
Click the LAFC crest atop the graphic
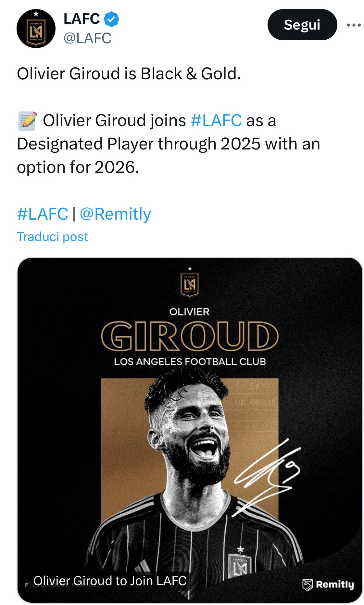pyautogui.click(x=190, y=284)
